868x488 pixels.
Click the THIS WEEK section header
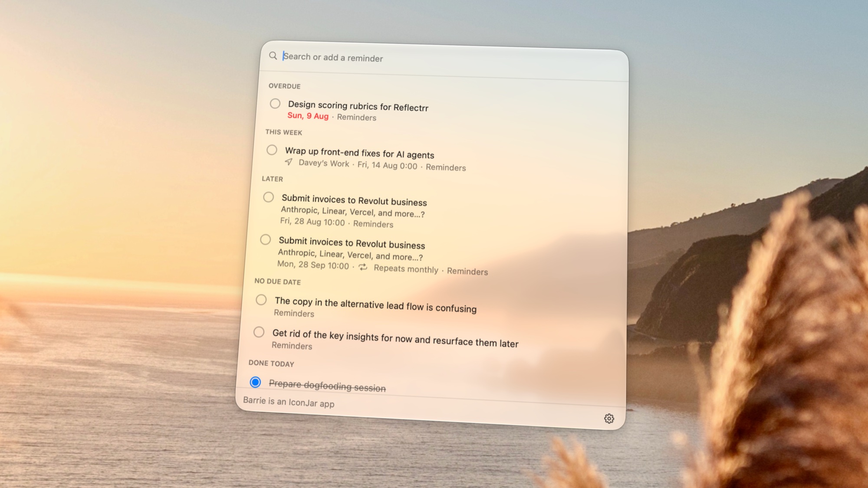pyautogui.click(x=284, y=132)
